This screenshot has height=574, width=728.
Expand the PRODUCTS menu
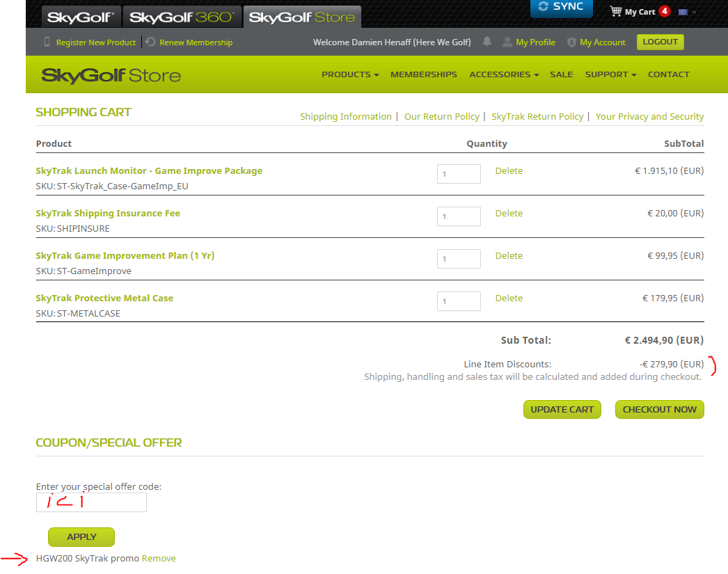point(350,74)
